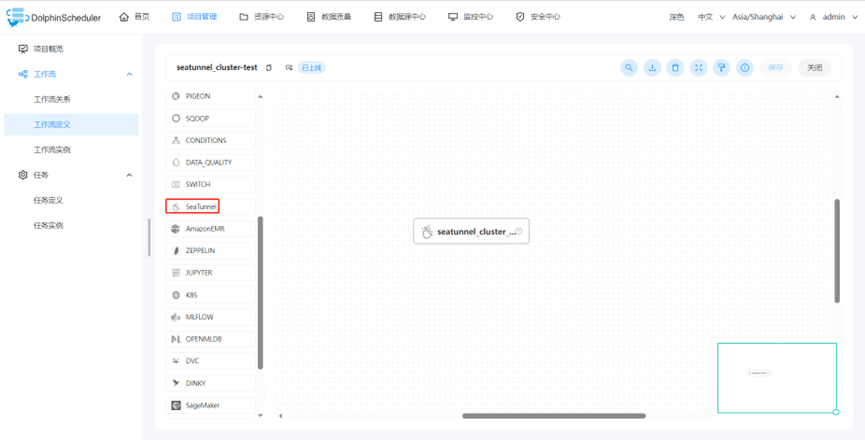Select the SeaTunnel task type
This screenshot has height=440, width=865.
point(211,207)
